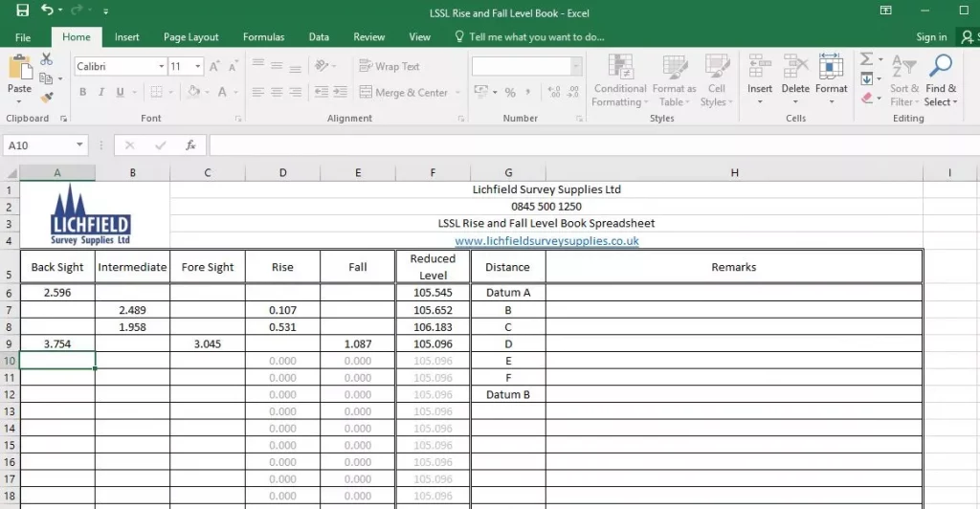980x509 pixels.
Task: Click the Name Box showing A10
Action: tap(45, 145)
